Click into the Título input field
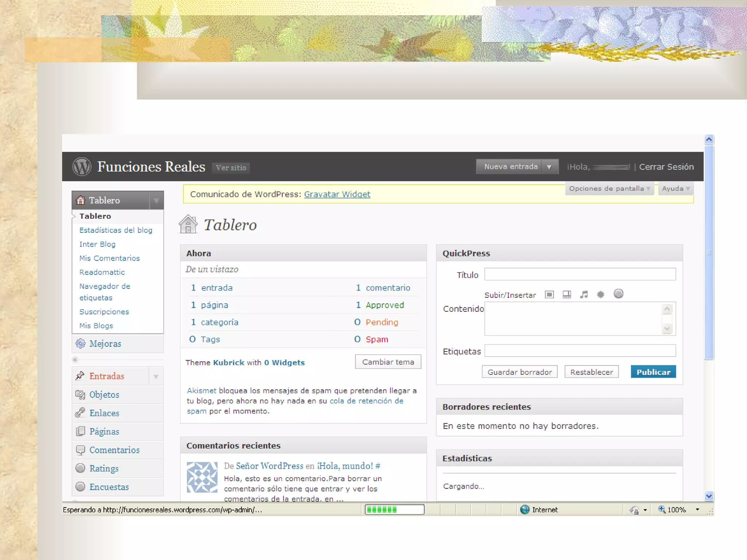Viewport: 747px width, 560px height. tap(580, 274)
